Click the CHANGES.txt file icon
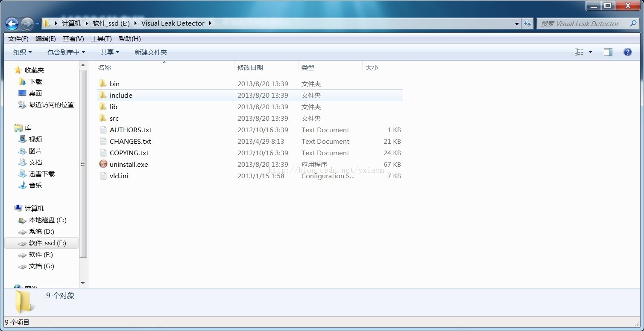Screen dimensions: 644x331 tap(103, 141)
